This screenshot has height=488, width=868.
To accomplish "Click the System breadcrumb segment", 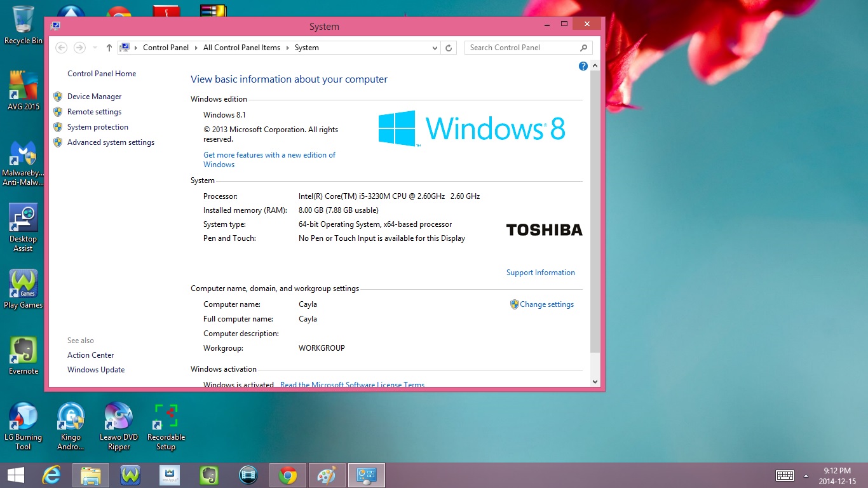I will pyautogui.click(x=307, y=48).
